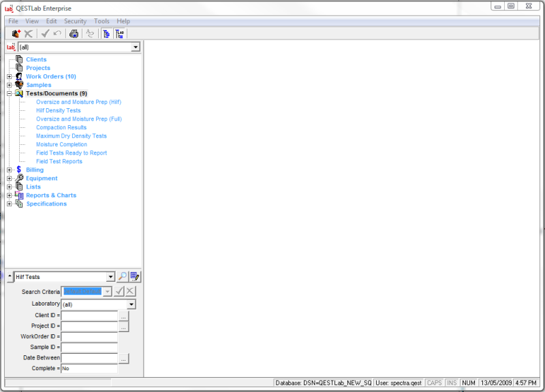Click the checkmark Apply toolbar icon
This screenshot has height=392, width=545.
pyautogui.click(x=45, y=33)
